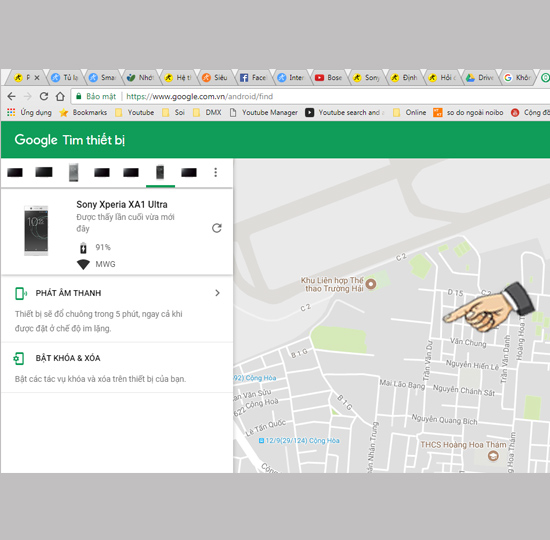
Task: Select the highlighted Xperia XA1 Ultra thumbnail
Action: 160,172
